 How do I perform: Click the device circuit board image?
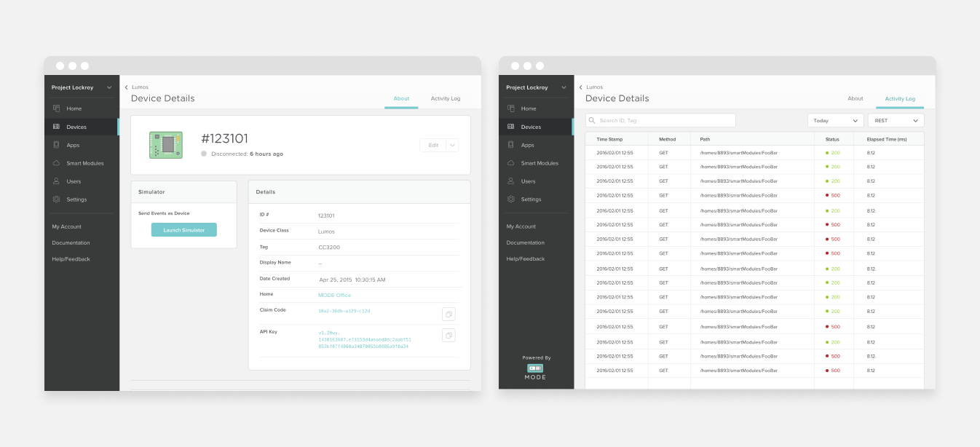[x=166, y=145]
